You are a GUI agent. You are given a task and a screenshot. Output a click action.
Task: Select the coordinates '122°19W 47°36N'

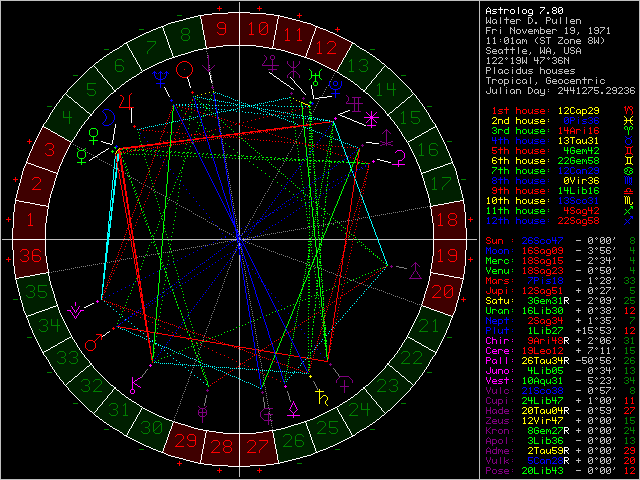[527, 61]
